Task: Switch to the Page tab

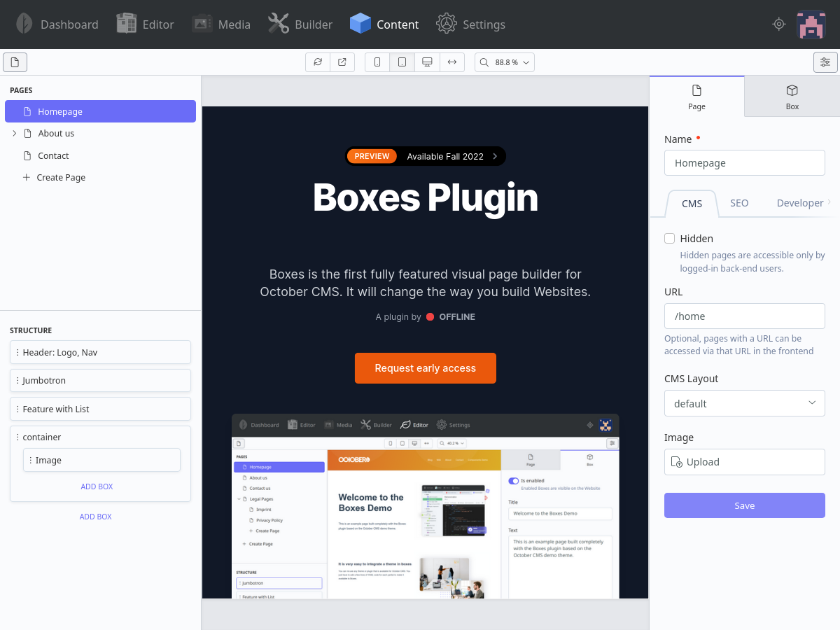Action: pyautogui.click(x=696, y=97)
